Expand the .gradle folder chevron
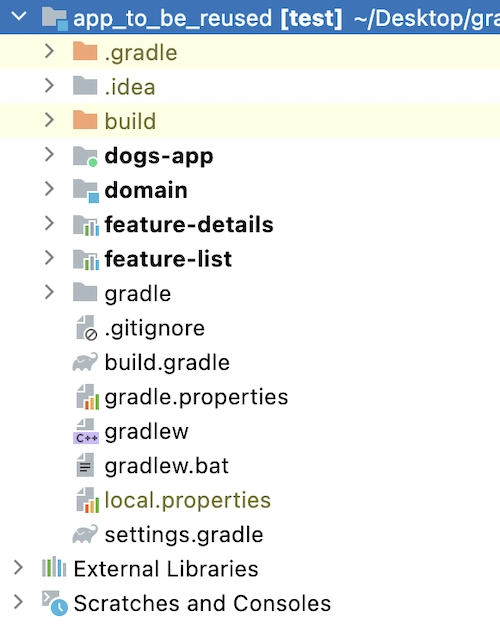Image resolution: width=500 pixels, height=624 pixels. 49,51
